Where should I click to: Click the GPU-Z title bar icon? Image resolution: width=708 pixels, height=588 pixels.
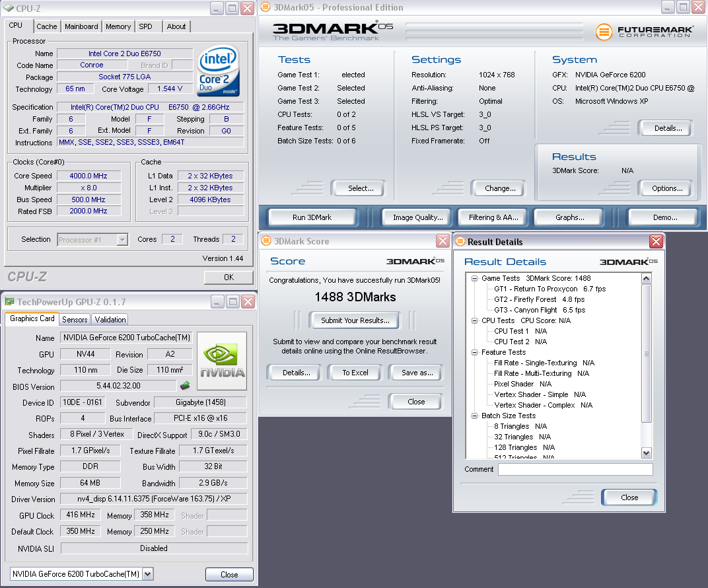tap(9, 302)
